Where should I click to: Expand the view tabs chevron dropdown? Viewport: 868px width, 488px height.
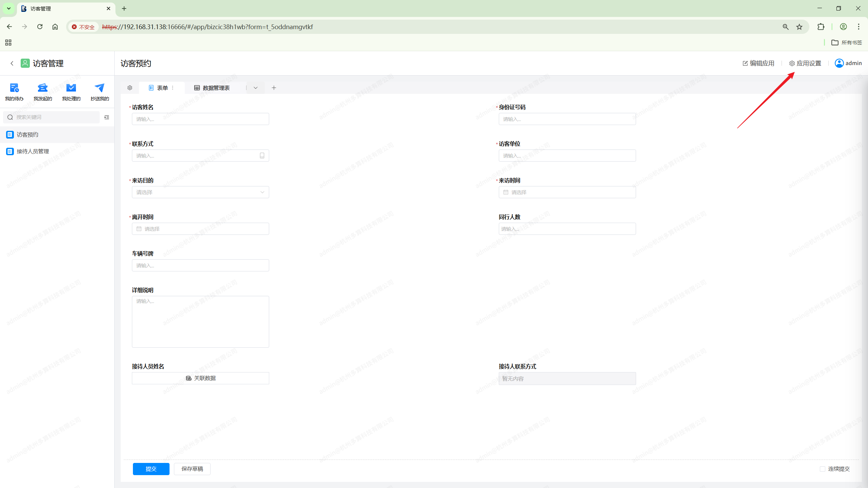pyautogui.click(x=256, y=88)
